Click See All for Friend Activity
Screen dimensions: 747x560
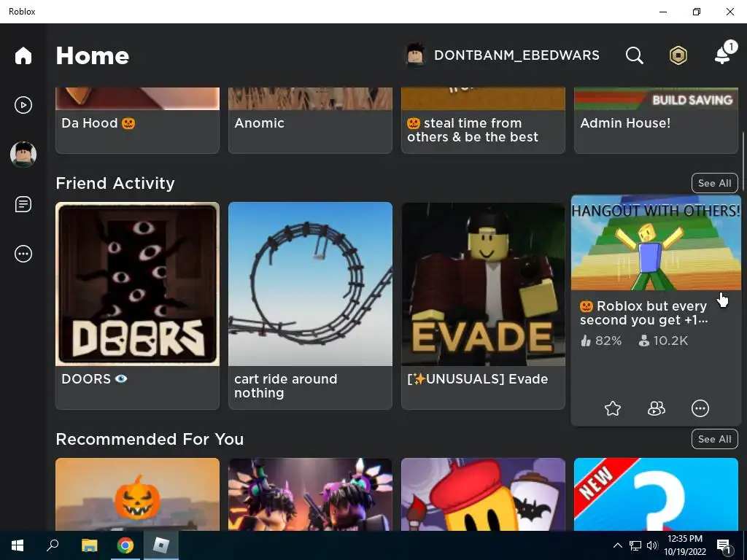coord(714,183)
